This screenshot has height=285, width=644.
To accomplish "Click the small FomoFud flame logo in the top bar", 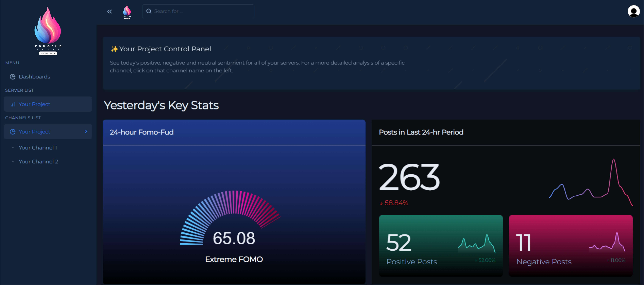I will coord(127,12).
